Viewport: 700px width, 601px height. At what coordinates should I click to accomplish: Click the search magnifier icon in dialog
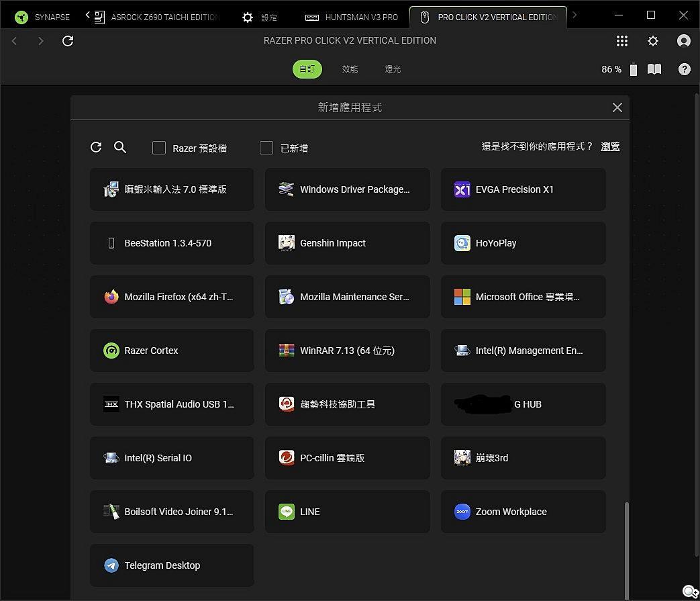pyautogui.click(x=120, y=147)
